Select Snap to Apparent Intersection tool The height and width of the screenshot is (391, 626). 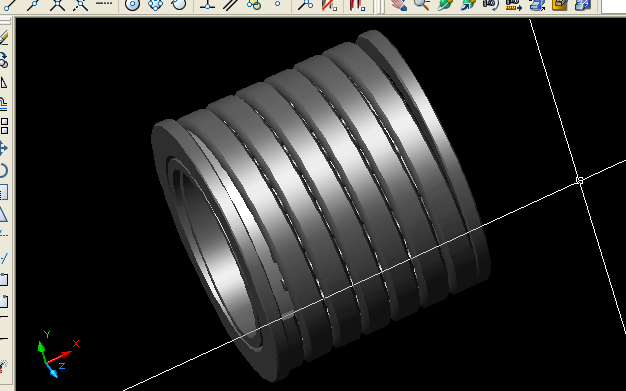click(x=81, y=5)
